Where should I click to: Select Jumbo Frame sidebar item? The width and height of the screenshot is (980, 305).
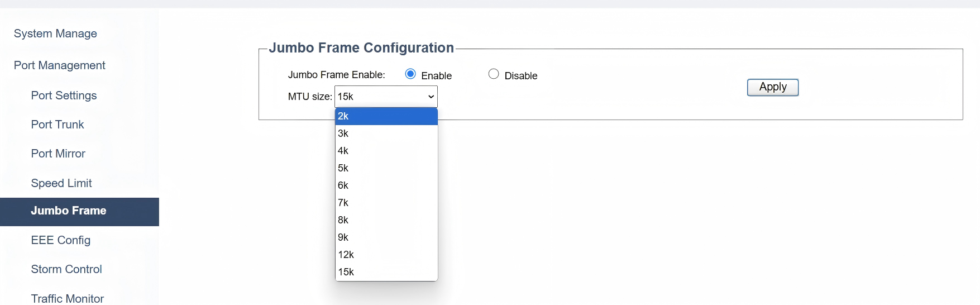tap(69, 211)
